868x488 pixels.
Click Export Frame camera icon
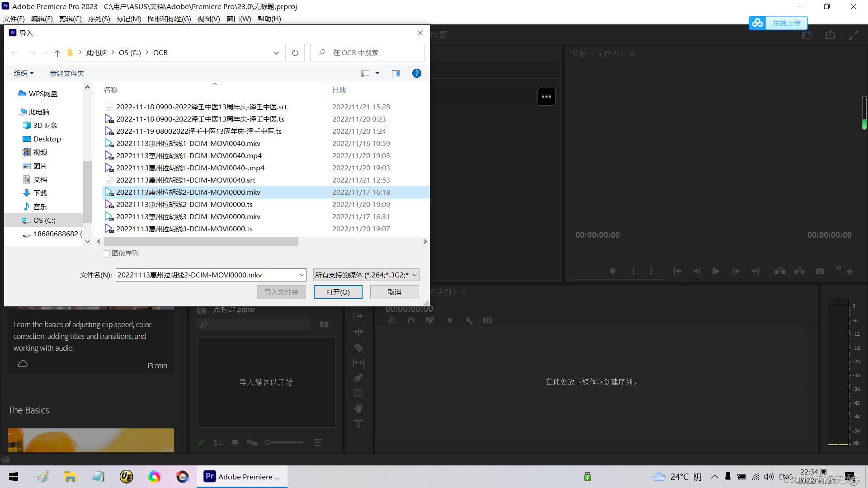(820, 271)
